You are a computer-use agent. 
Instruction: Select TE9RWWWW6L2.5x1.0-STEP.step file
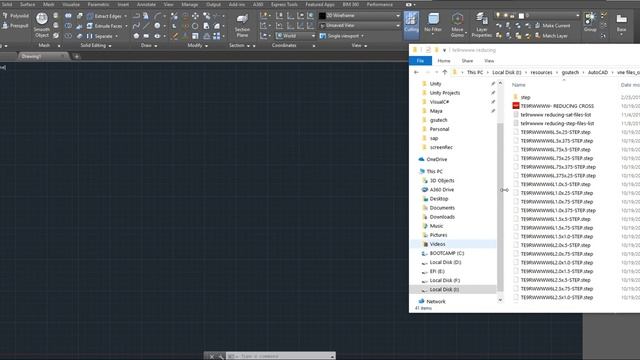557,297
